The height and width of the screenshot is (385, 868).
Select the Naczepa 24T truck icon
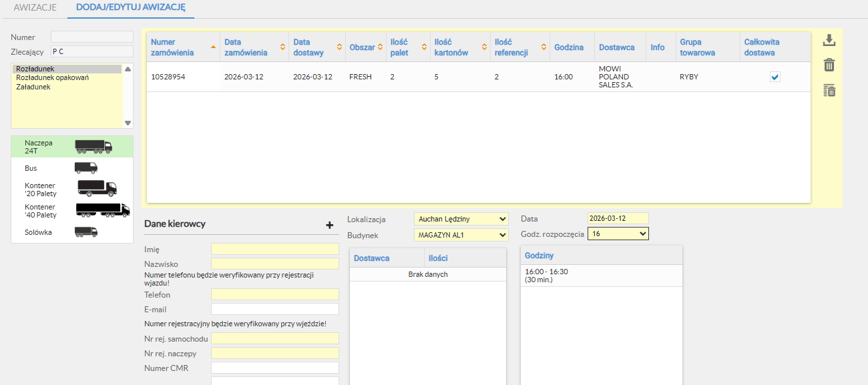(x=93, y=147)
